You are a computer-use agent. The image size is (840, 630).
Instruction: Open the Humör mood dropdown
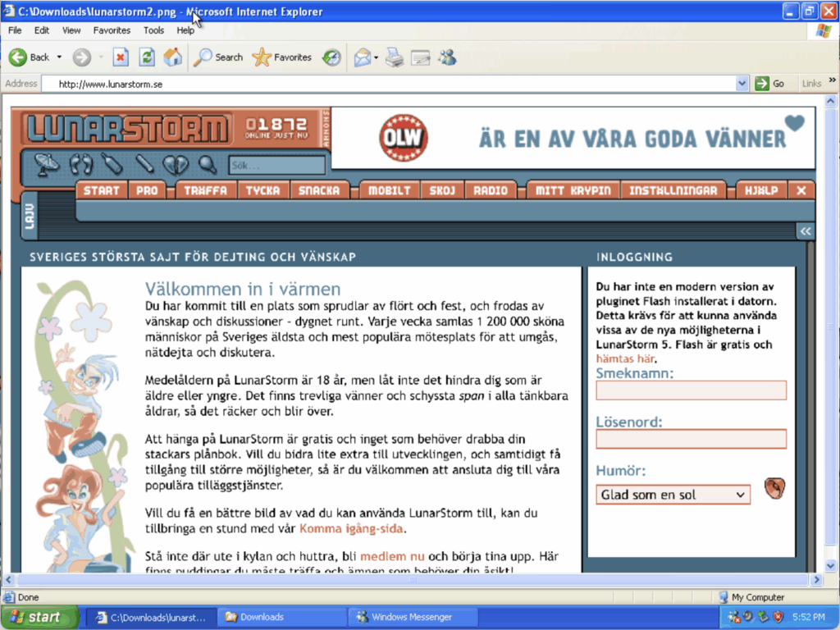tap(673, 495)
